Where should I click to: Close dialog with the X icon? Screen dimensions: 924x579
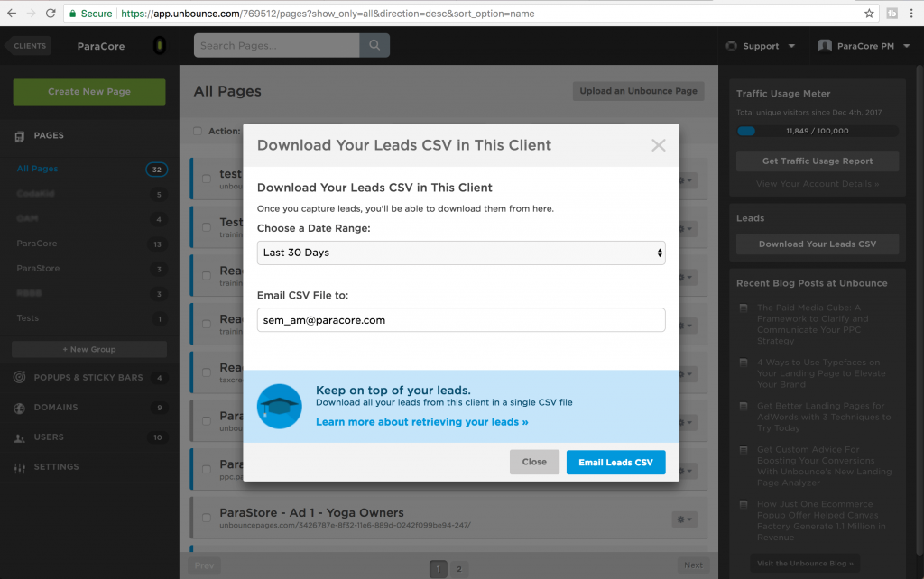click(x=658, y=145)
